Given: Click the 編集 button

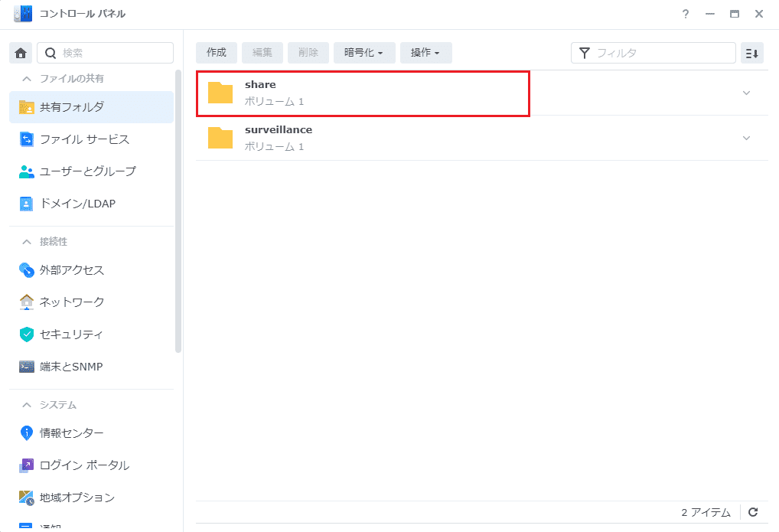Looking at the screenshot, I should coord(262,53).
